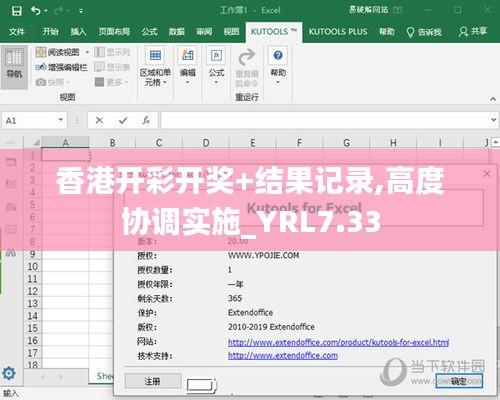Open Kutools 公式 tools dropdown
Image resolution: width=500 pixels, height=400 pixels.
tap(216, 65)
